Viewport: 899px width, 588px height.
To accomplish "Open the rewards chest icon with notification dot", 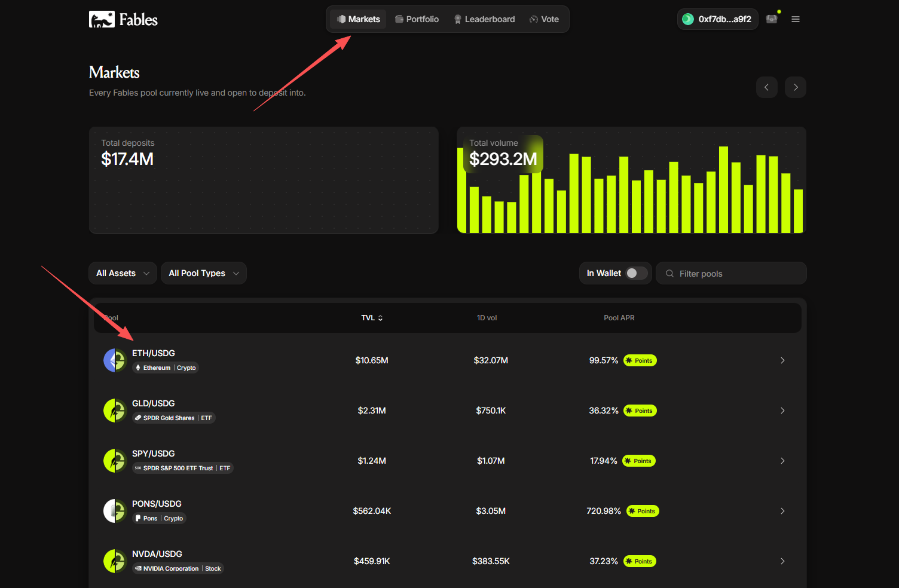I will 772,19.
